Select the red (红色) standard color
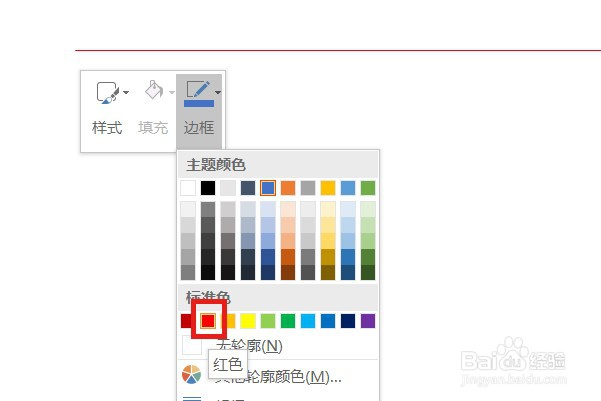The width and height of the screenshot is (601, 401). [x=208, y=321]
